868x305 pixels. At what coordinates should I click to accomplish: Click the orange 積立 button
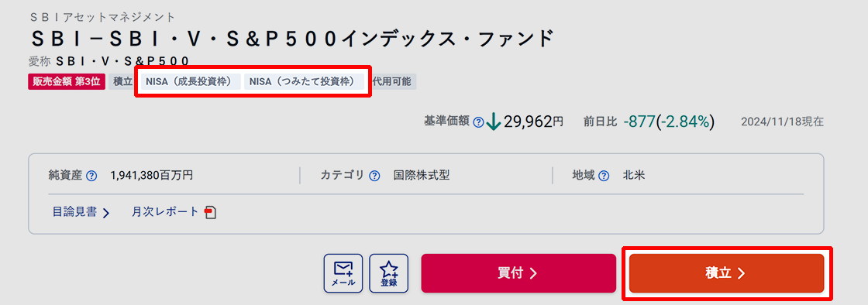click(x=726, y=273)
